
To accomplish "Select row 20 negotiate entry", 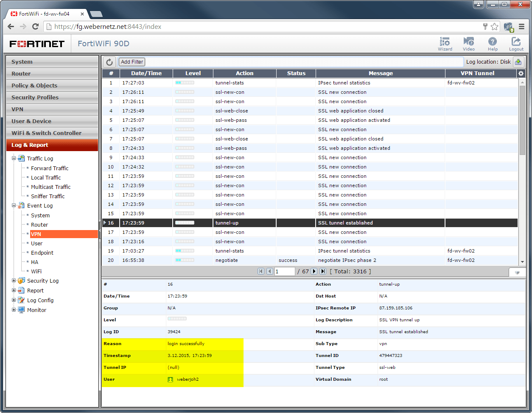I will click(x=310, y=260).
